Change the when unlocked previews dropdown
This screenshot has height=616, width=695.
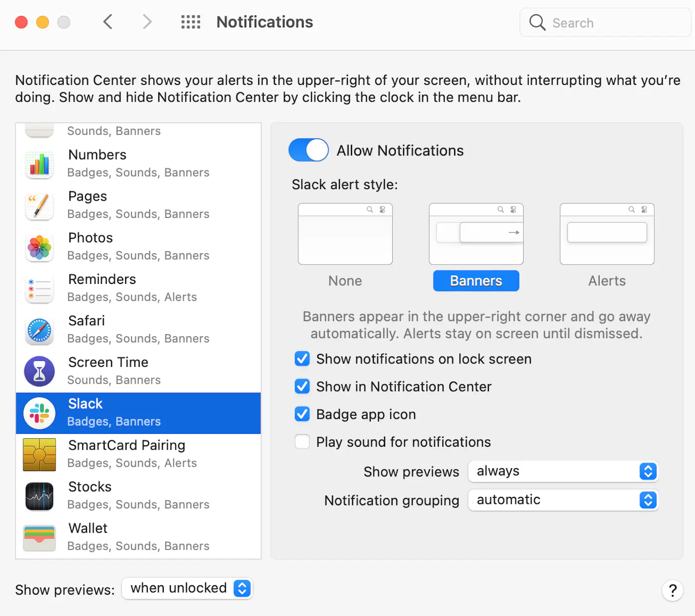coord(187,588)
